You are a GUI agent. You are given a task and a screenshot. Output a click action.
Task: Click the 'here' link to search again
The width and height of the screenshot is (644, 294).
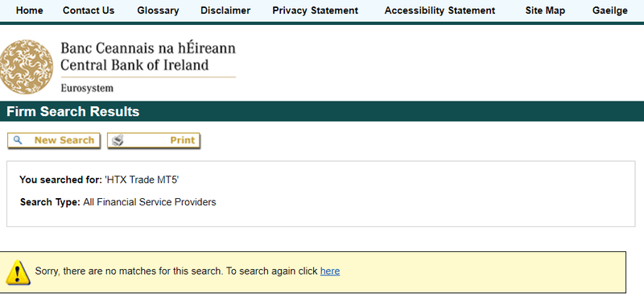pyautogui.click(x=330, y=271)
